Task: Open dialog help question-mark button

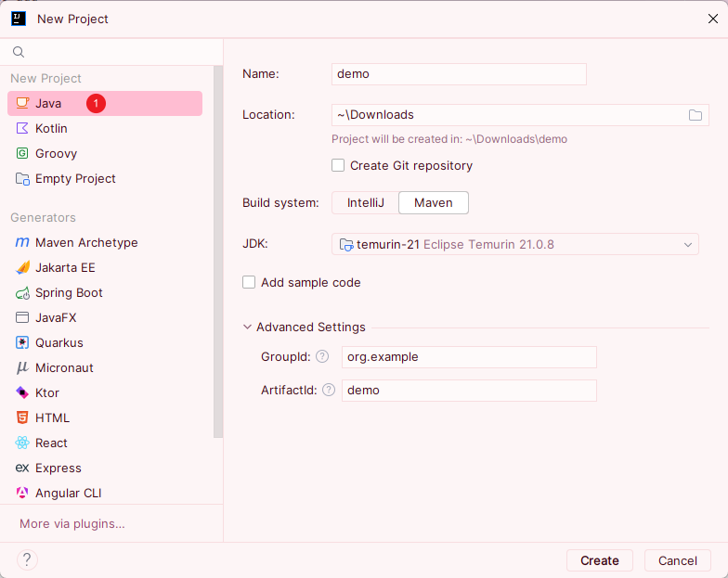Action: pyautogui.click(x=27, y=560)
